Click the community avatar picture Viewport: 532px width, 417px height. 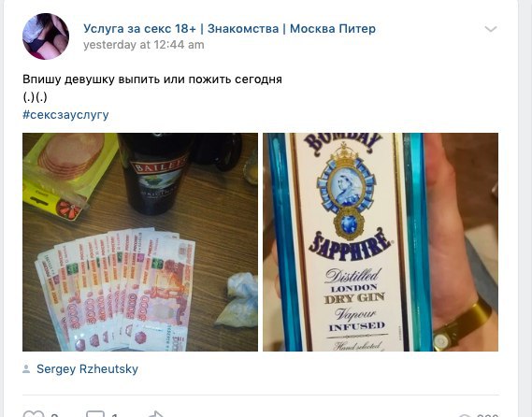click(46, 36)
